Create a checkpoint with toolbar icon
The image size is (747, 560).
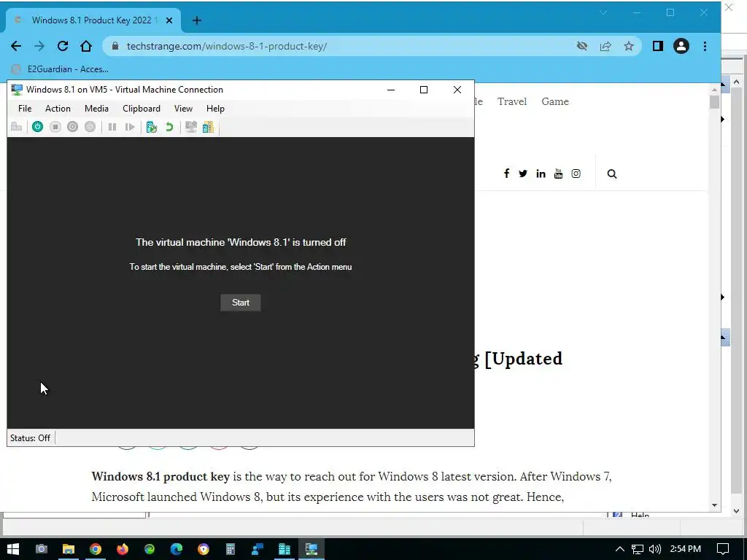click(x=152, y=127)
